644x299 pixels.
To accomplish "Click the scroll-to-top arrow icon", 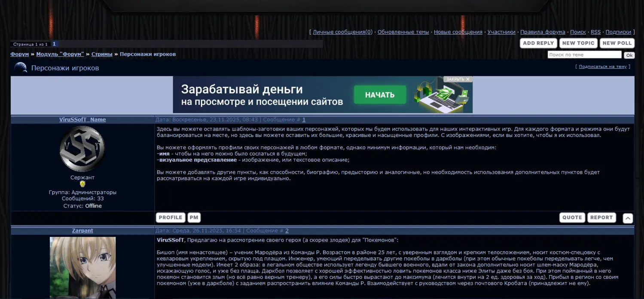I will (627, 218).
